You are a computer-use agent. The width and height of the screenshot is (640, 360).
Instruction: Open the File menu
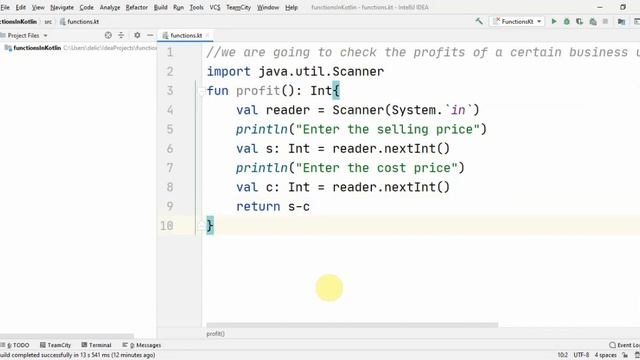5,7
